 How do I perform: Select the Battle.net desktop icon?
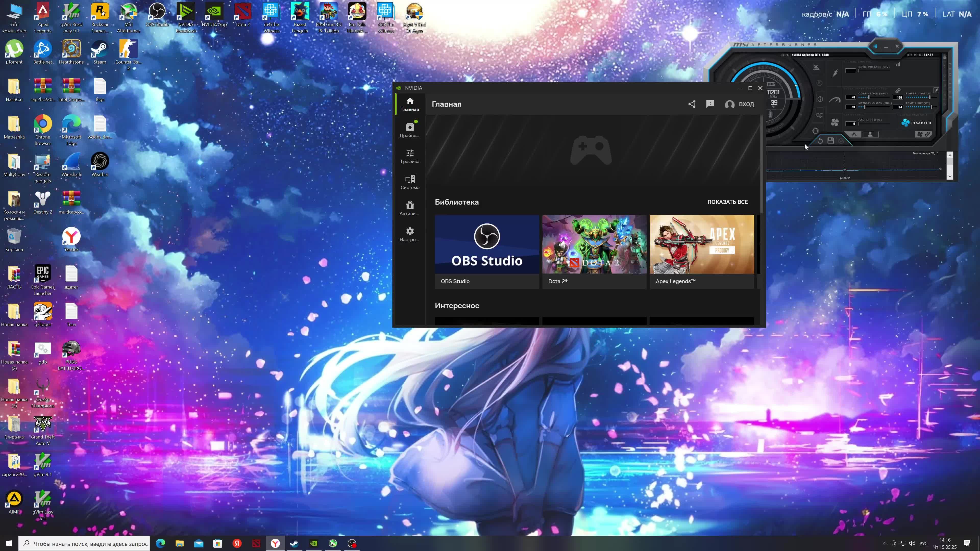tap(43, 53)
